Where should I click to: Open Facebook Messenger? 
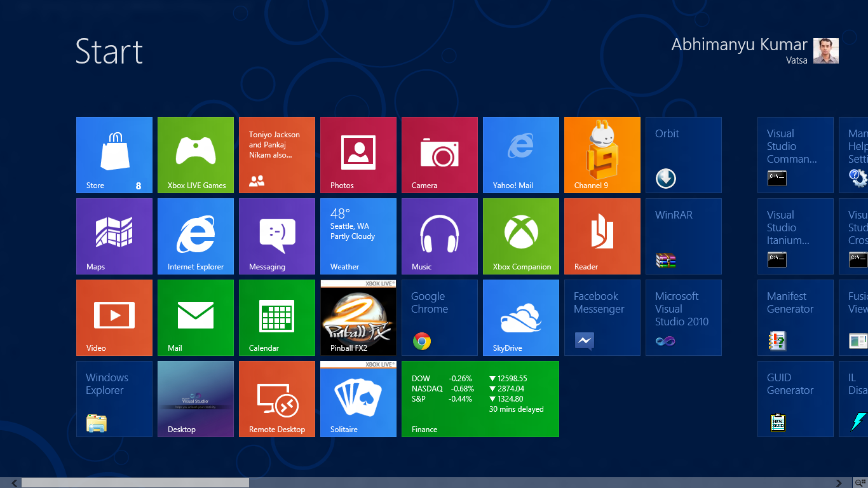click(602, 318)
